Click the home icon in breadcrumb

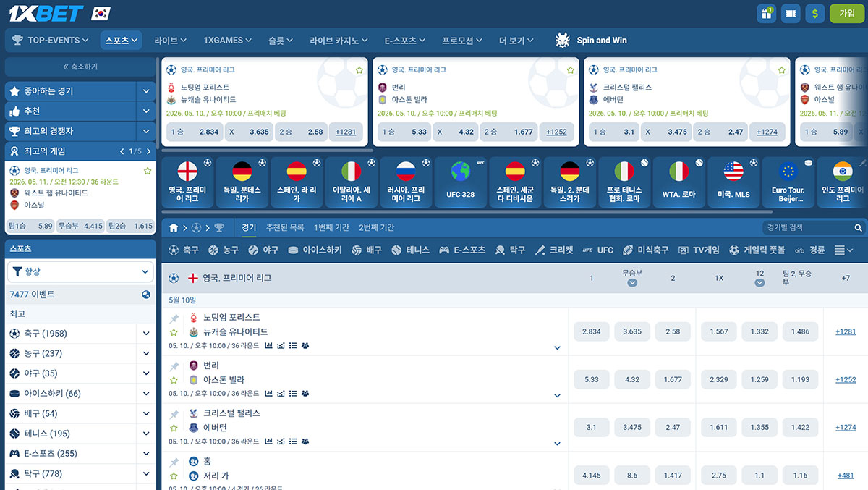(x=174, y=227)
